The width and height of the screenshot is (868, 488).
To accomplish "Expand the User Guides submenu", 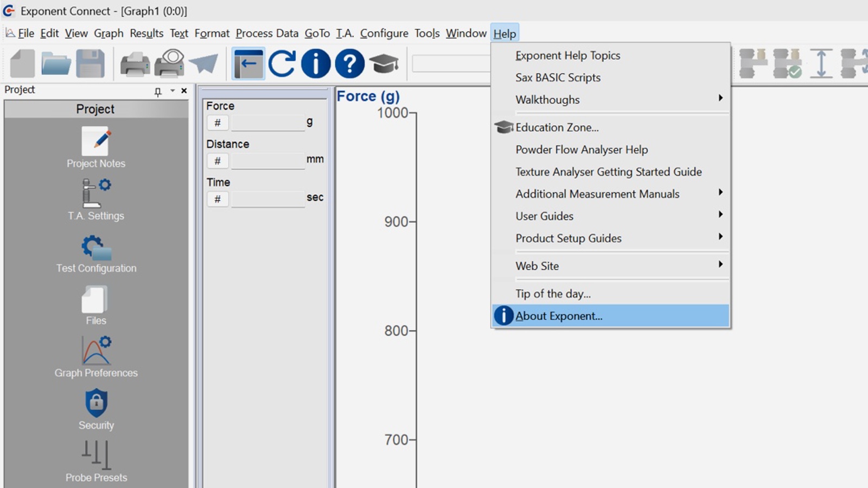I will (611, 216).
